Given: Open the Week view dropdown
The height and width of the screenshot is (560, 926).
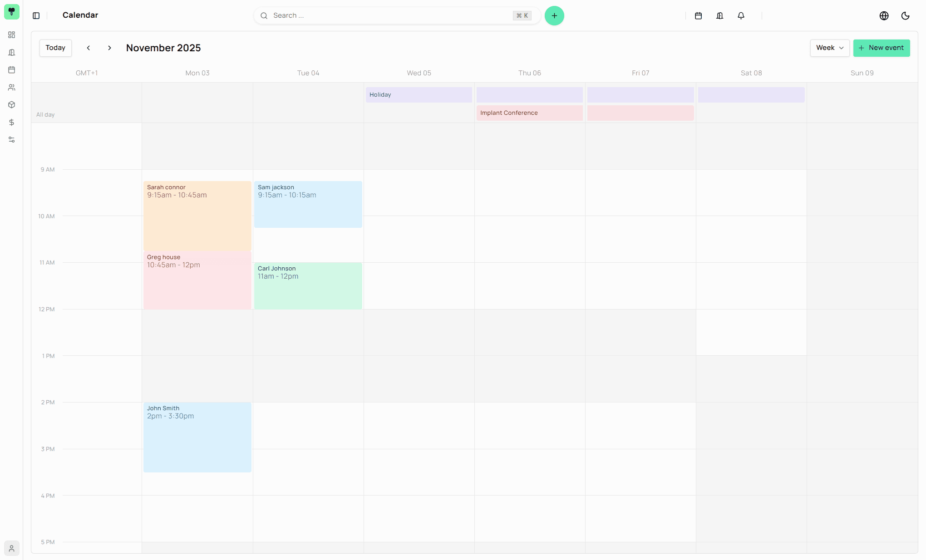Looking at the screenshot, I should [x=829, y=48].
